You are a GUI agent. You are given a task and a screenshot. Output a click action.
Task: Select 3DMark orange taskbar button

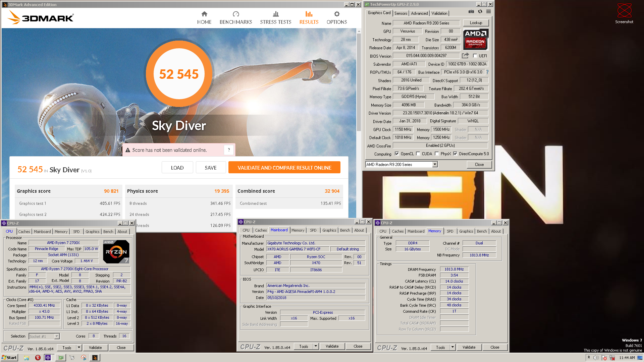(x=95, y=358)
